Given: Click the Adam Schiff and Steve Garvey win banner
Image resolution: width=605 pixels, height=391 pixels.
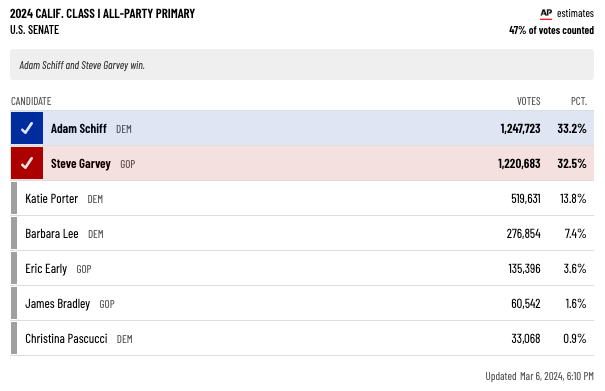Looking at the screenshot, I should (302, 64).
